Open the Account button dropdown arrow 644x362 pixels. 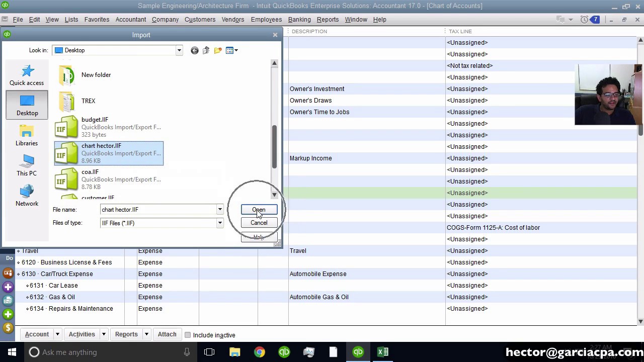tap(57, 334)
